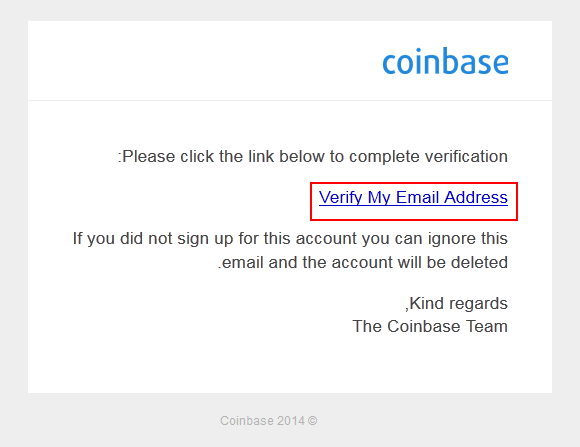Click the copyright symbol in the footer

[x=313, y=421]
